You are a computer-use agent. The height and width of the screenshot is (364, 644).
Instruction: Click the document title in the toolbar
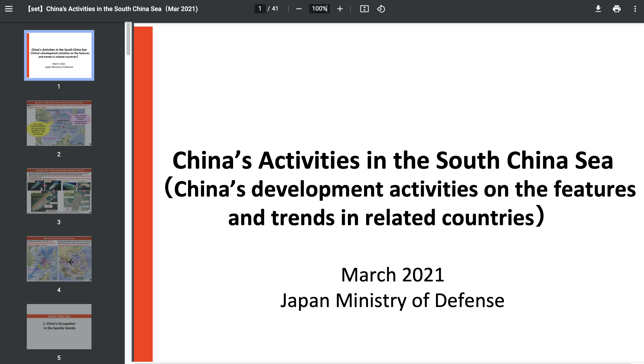pyautogui.click(x=112, y=9)
